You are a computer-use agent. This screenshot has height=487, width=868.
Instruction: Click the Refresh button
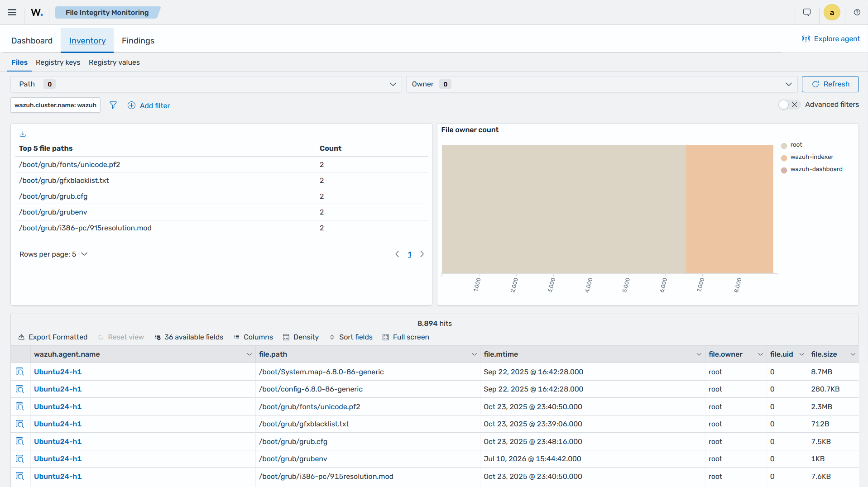click(830, 84)
